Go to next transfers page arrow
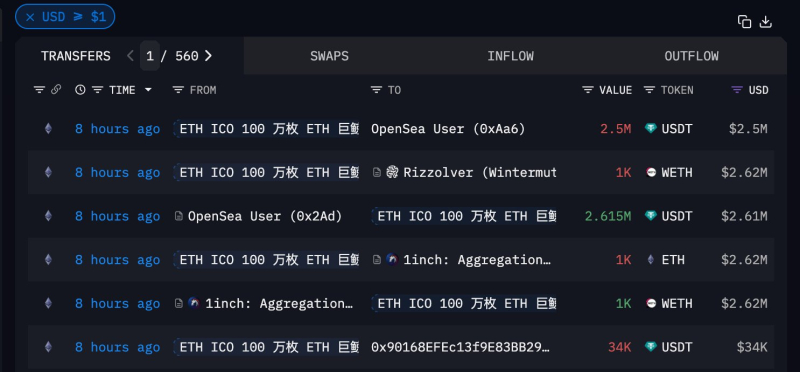Viewport: 800px width, 372px height. pyautogui.click(x=208, y=56)
